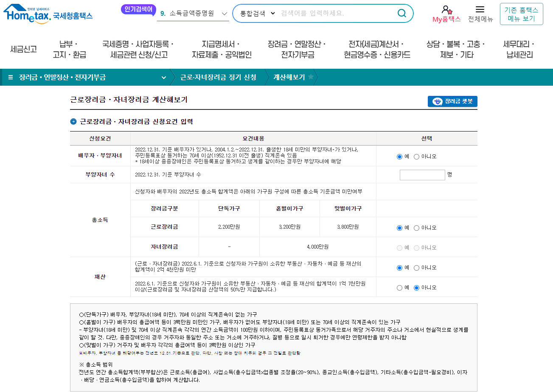This screenshot has height=392, width=553.
Task: Launch the 장려금 챗봇 assistant
Action: click(x=452, y=101)
